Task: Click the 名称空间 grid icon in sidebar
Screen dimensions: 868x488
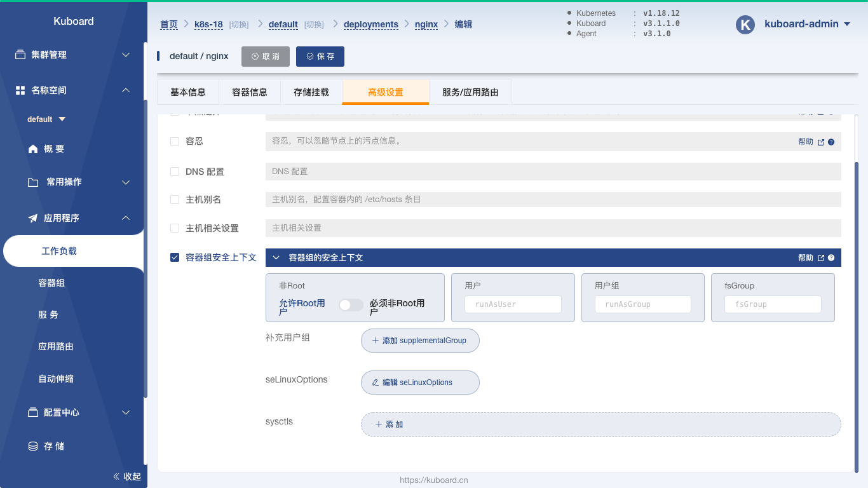Action: point(20,90)
